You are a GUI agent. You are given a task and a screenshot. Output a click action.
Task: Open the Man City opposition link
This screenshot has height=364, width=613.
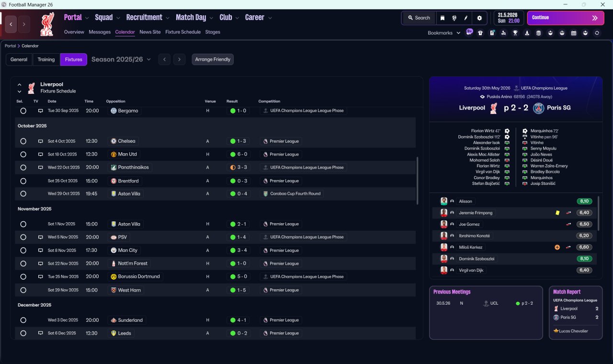pos(124,250)
